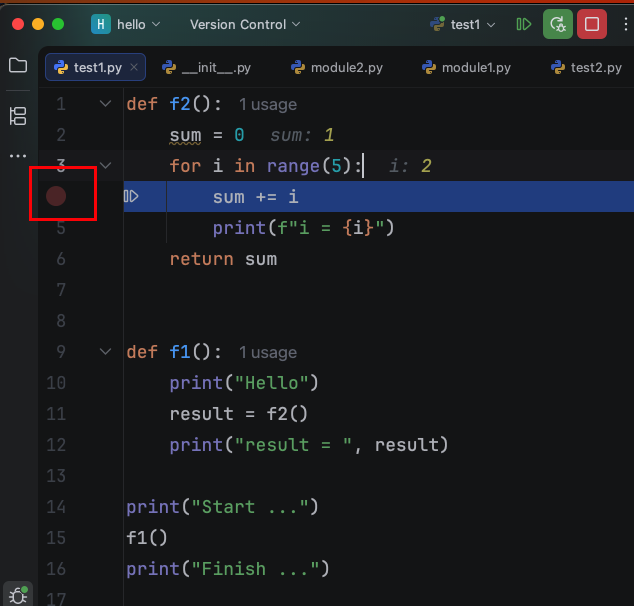This screenshot has height=606, width=634.
Task: Collapse the f2 function fold arrow
Action: [x=106, y=104]
